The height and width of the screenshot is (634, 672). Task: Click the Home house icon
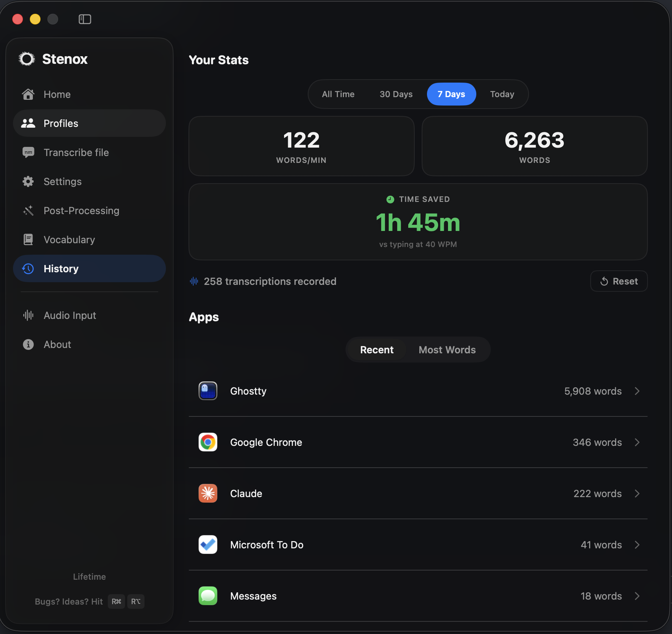coord(28,94)
